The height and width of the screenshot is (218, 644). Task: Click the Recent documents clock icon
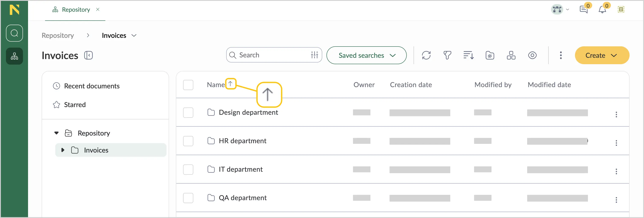56,86
